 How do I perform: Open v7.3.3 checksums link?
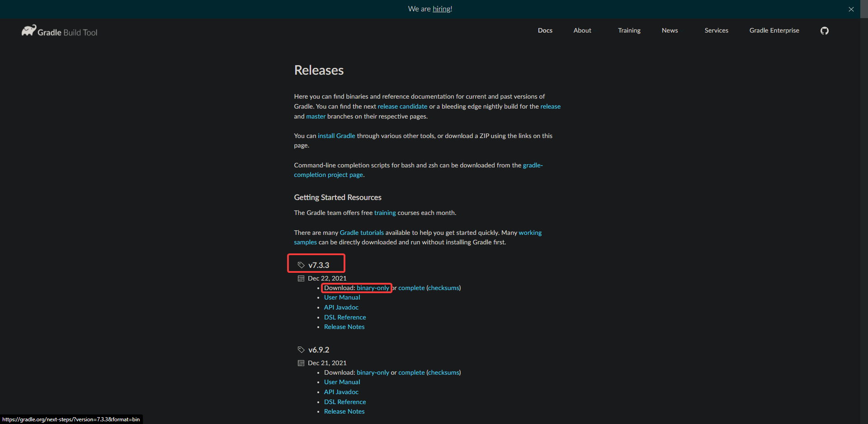pos(443,288)
